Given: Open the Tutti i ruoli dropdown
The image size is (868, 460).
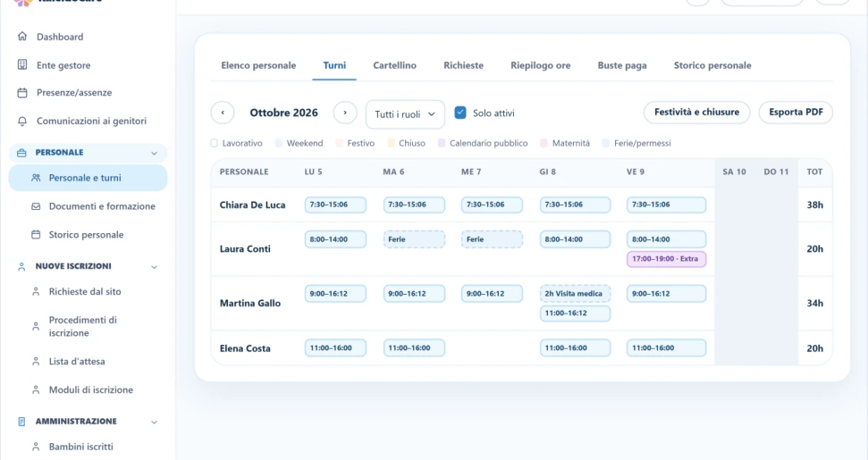Looking at the screenshot, I should 405,114.
